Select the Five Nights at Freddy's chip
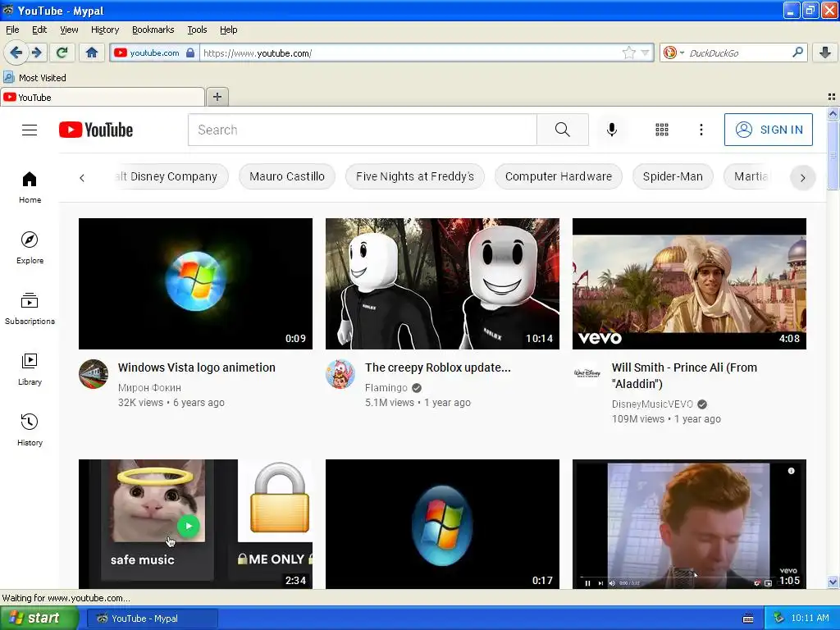Screen dimensions: 840x630 pos(414,177)
